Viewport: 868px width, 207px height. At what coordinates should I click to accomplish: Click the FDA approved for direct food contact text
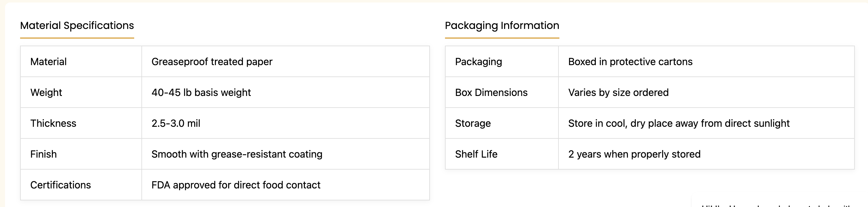(x=235, y=185)
